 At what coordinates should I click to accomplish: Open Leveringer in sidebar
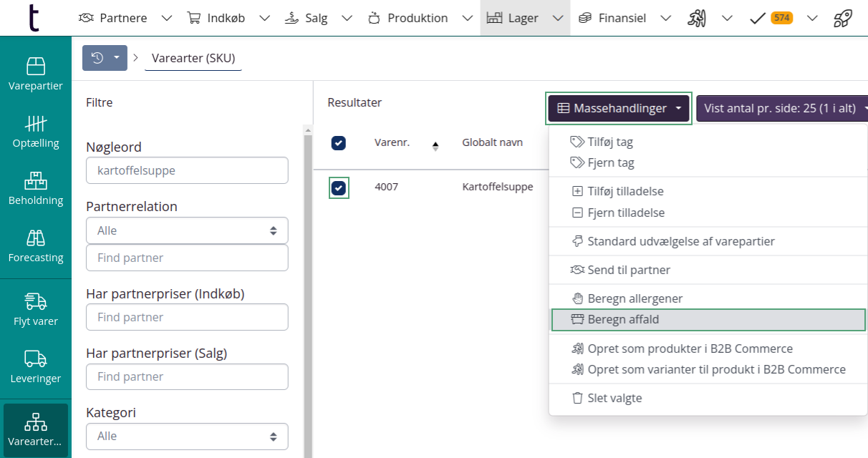pyautogui.click(x=36, y=367)
